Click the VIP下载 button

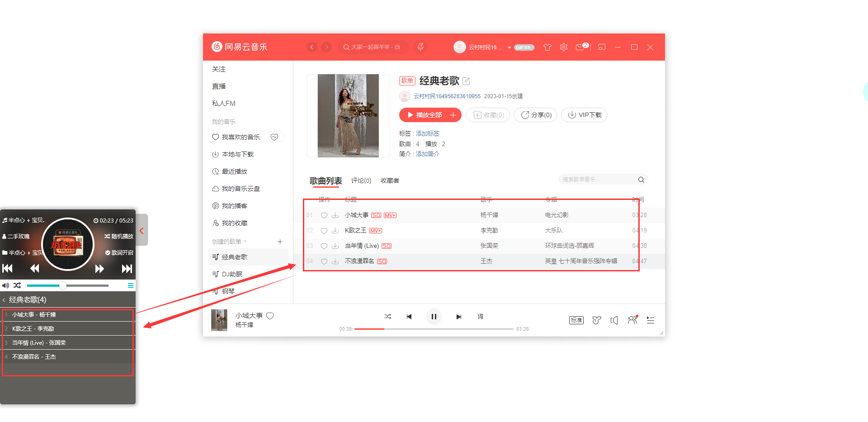(x=584, y=115)
